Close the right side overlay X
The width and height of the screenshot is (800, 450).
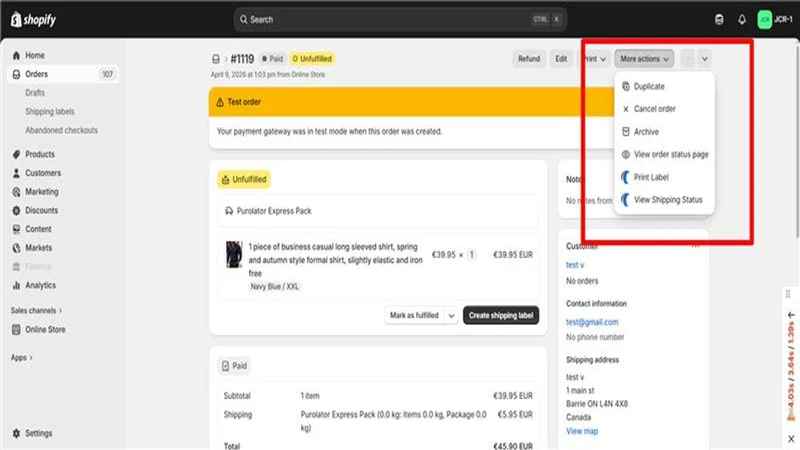(x=791, y=438)
